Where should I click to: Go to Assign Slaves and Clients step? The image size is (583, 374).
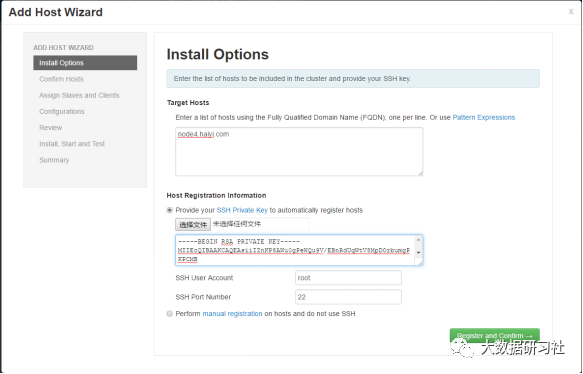pyautogui.click(x=79, y=96)
